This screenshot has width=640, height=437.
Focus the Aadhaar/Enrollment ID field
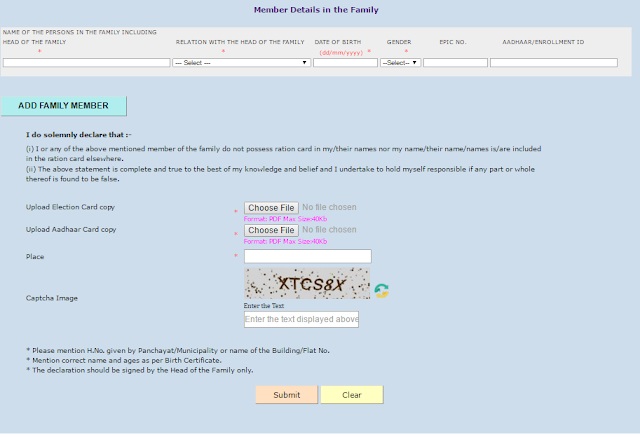[554, 62]
